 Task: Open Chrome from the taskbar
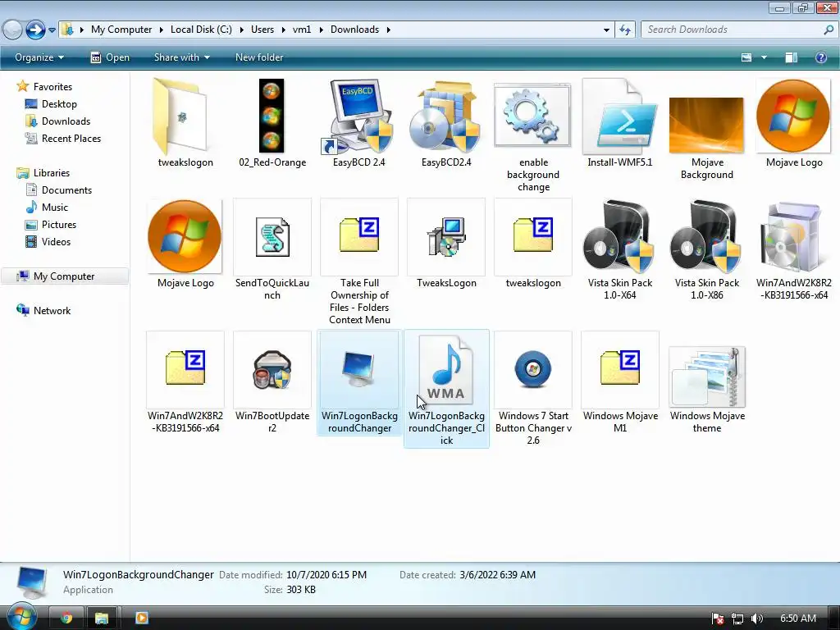[66, 618]
